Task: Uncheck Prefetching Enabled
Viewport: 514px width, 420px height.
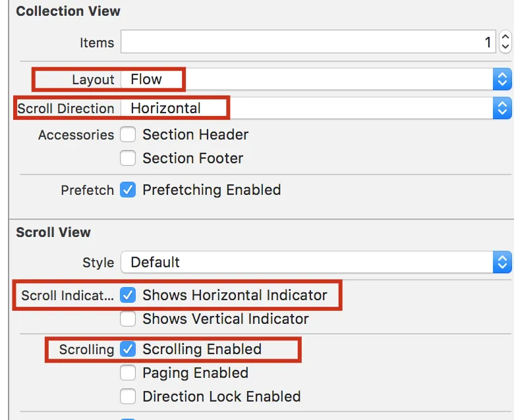Action: tap(128, 190)
